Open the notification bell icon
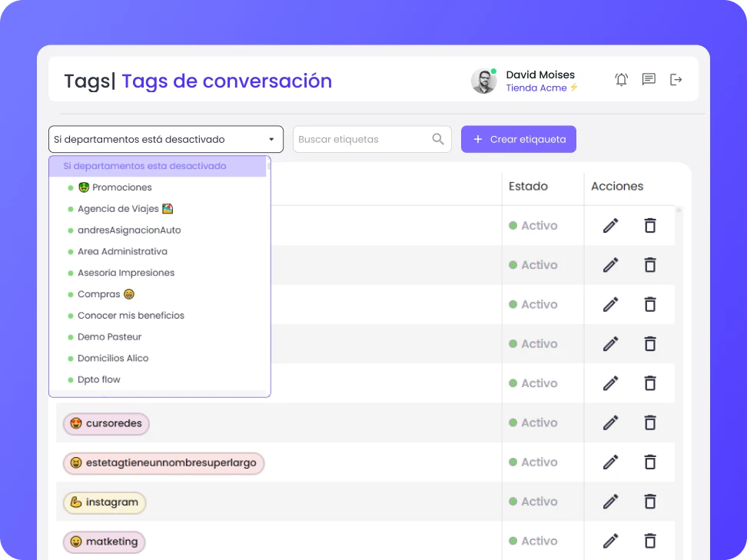This screenshot has width=747, height=560. (x=621, y=79)
